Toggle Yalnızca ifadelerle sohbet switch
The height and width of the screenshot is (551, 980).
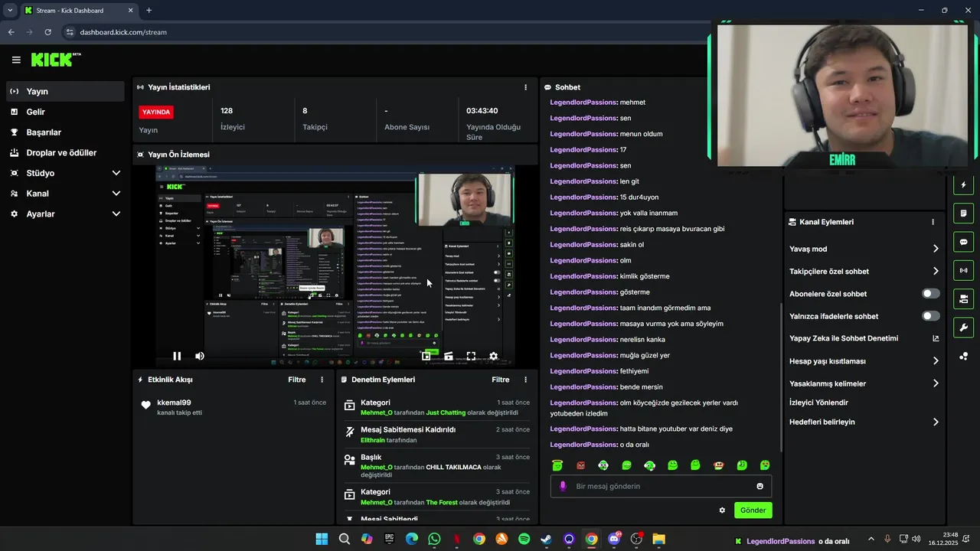click(931, 316)
